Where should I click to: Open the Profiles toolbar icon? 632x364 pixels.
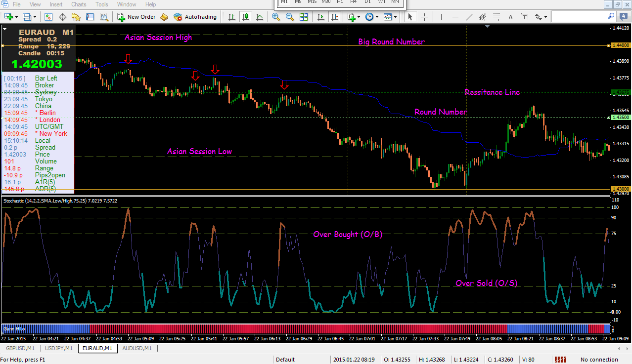click(26, 17)
